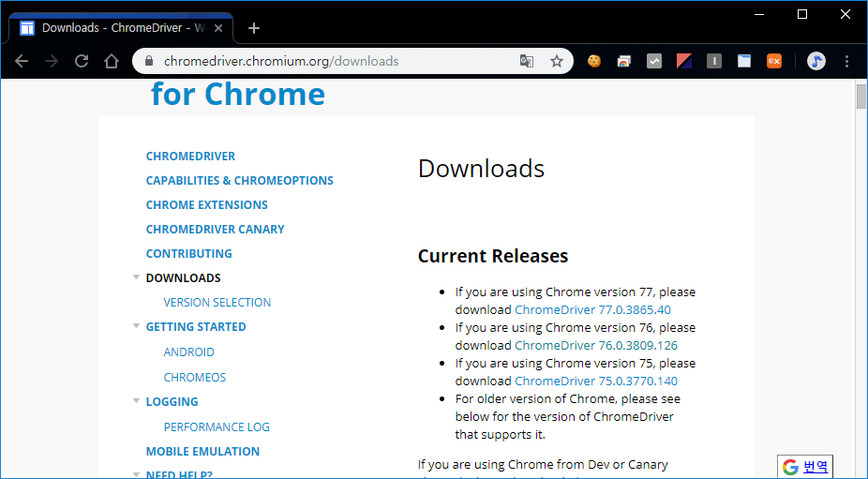
Task: Open the Google Translate icon in address bar
Action: point(527,61)
